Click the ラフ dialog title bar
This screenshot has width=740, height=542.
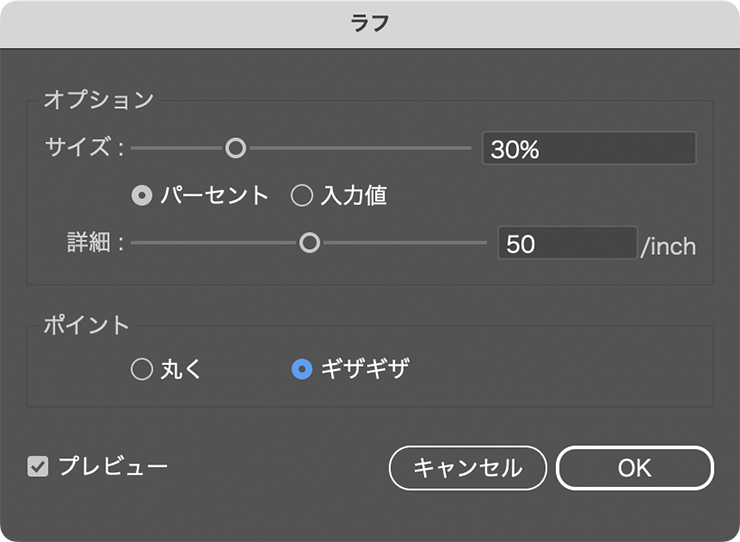pos(370,23)
